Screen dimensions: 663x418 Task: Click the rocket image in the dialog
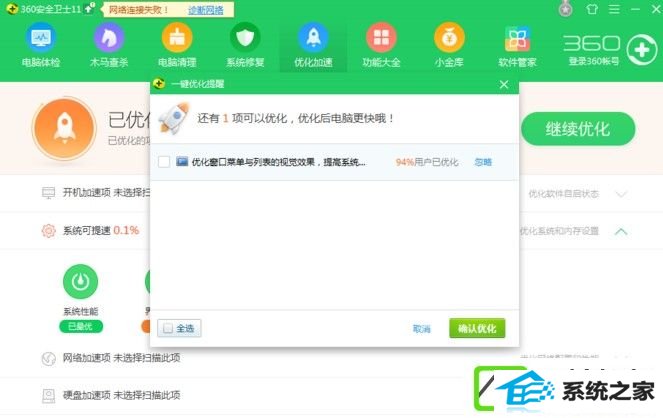click(x=174, y=118)
